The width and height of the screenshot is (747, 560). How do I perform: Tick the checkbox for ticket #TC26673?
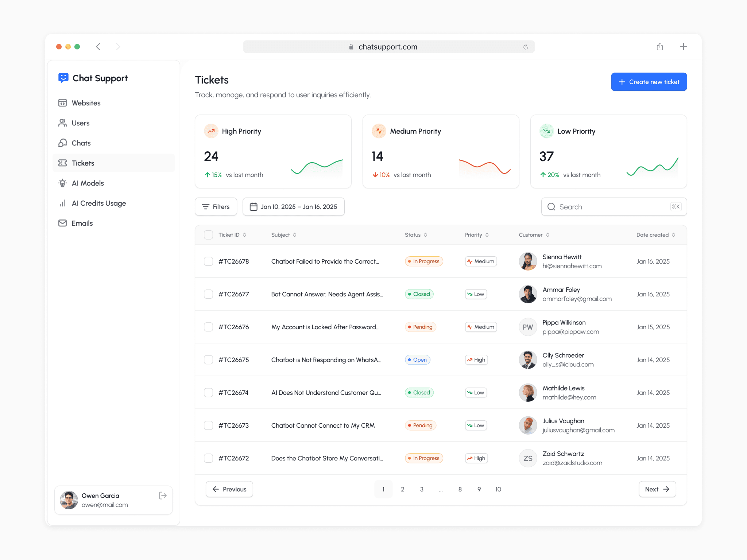pos(208,425)
